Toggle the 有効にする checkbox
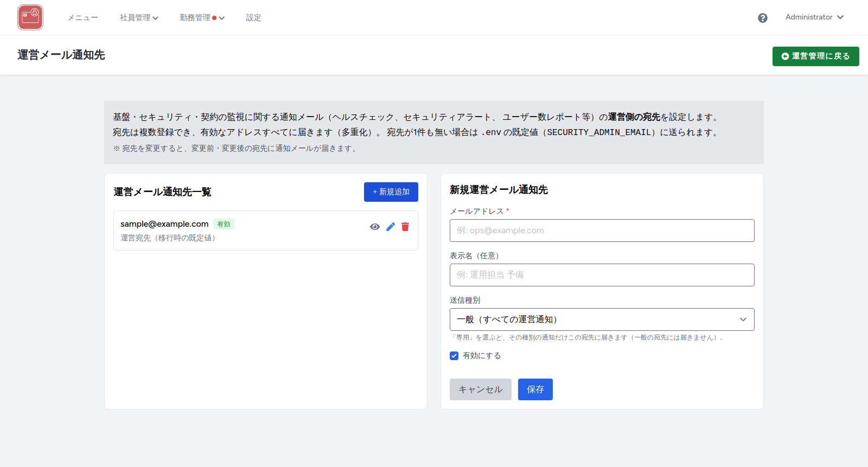 point(454,356)
